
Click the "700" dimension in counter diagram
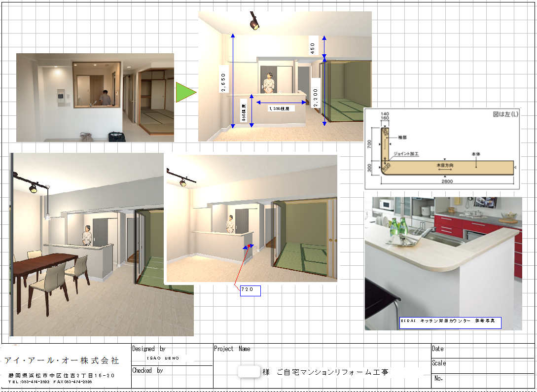click(369, 144)
